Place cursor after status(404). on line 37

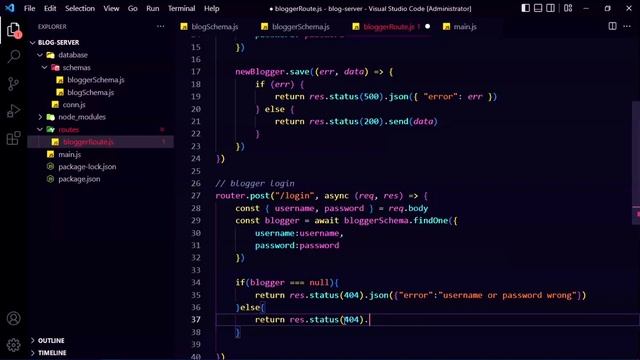(369, 320)
